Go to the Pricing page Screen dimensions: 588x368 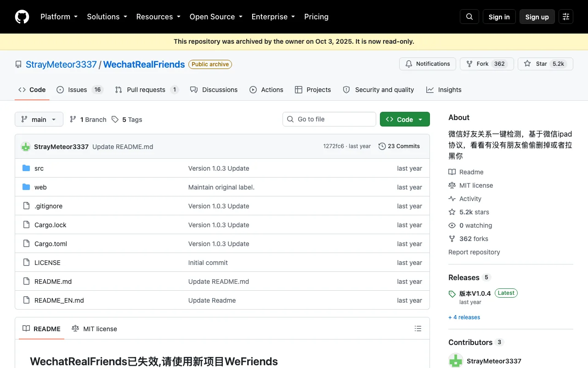click(x=317, y=17)
